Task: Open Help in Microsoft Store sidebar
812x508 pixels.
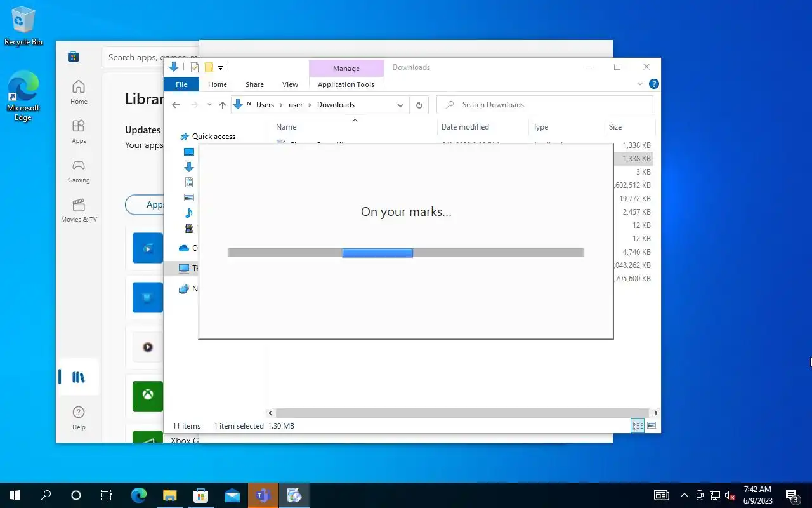Action: tap(79, 417)
